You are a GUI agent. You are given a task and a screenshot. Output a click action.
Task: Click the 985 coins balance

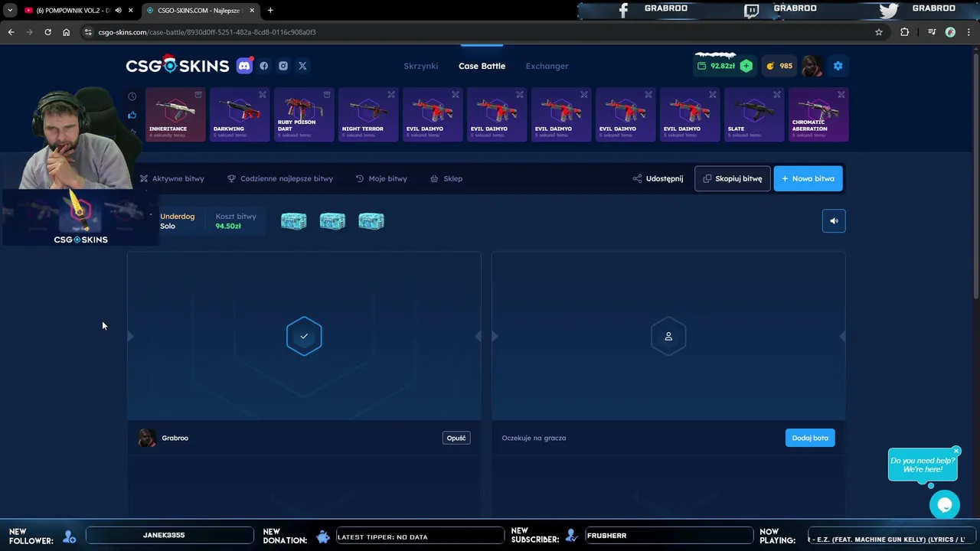click(x=780, y=66)
